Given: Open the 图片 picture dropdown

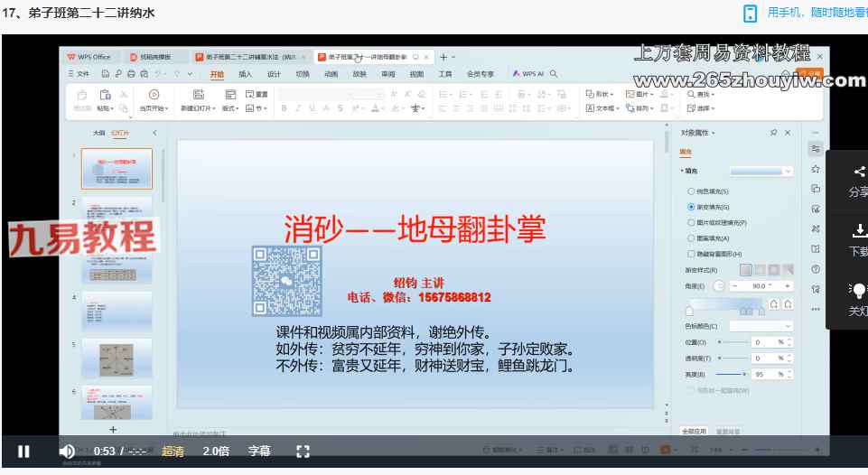Looking at the screenshot, I should 639,94.
